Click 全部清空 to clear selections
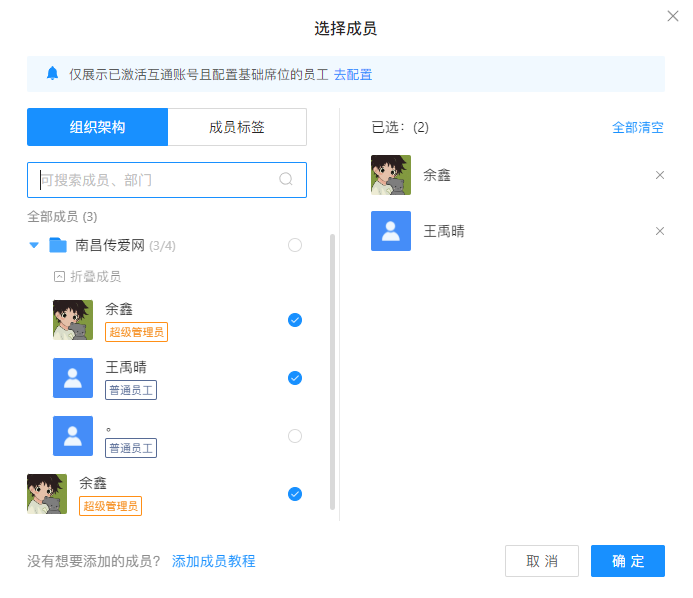The height and width of the screenshot is (598, 693). (x=638, y=127)
